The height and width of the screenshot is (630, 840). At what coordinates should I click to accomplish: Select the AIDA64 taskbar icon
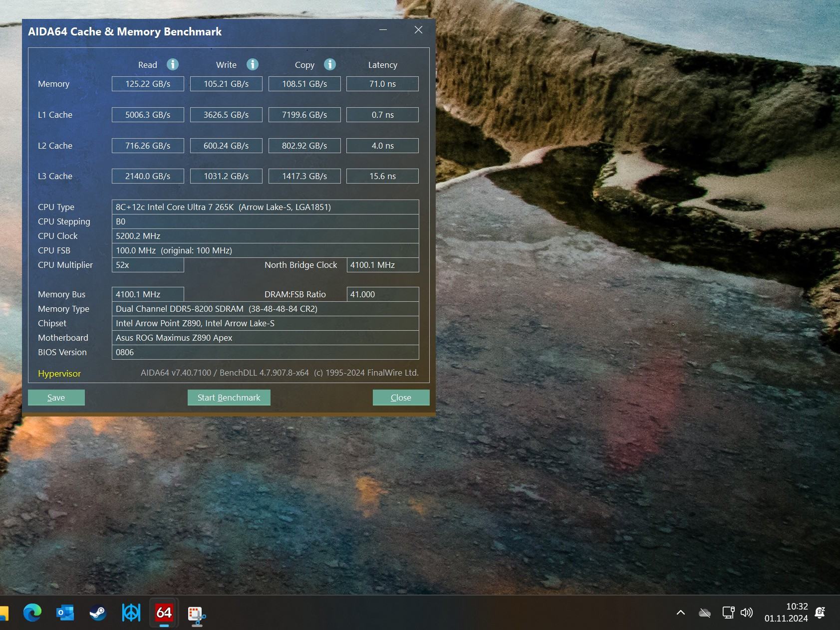pyautogui.click(x=164, y=613)
